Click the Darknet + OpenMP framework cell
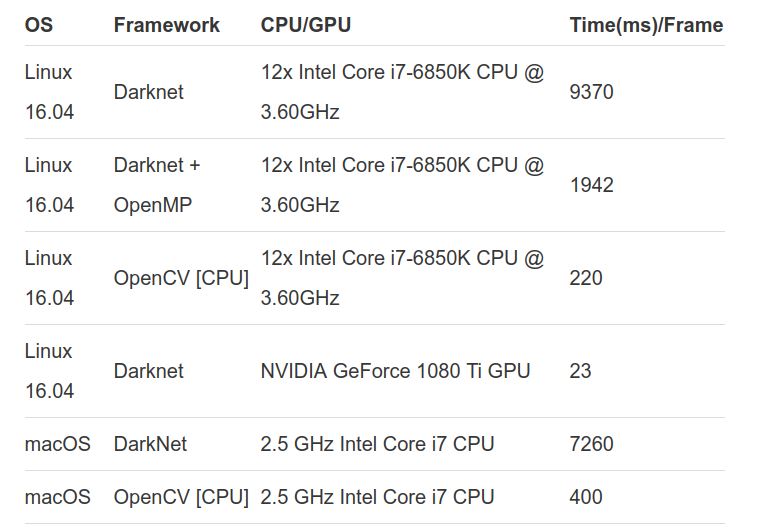 [x=157, y=185]
